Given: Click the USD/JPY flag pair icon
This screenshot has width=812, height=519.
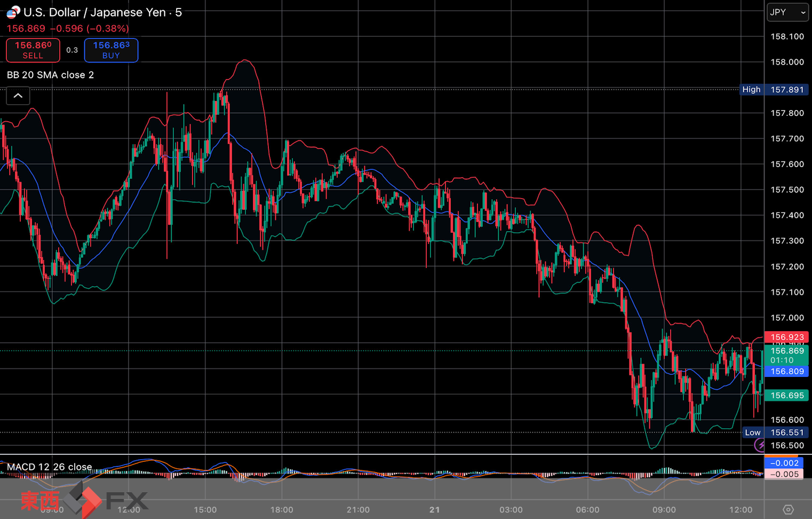Looking at the screenshot, I should point(13,12).
